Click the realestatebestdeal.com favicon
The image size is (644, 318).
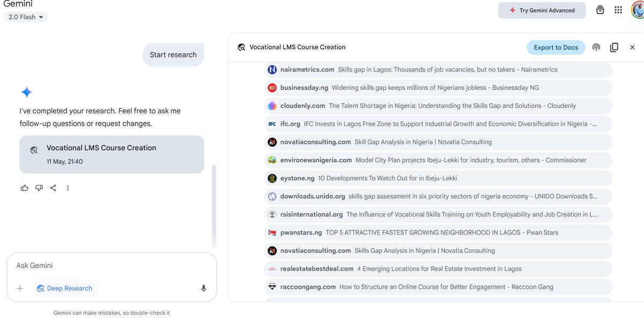pyautogui.click(x=272, y=269)
